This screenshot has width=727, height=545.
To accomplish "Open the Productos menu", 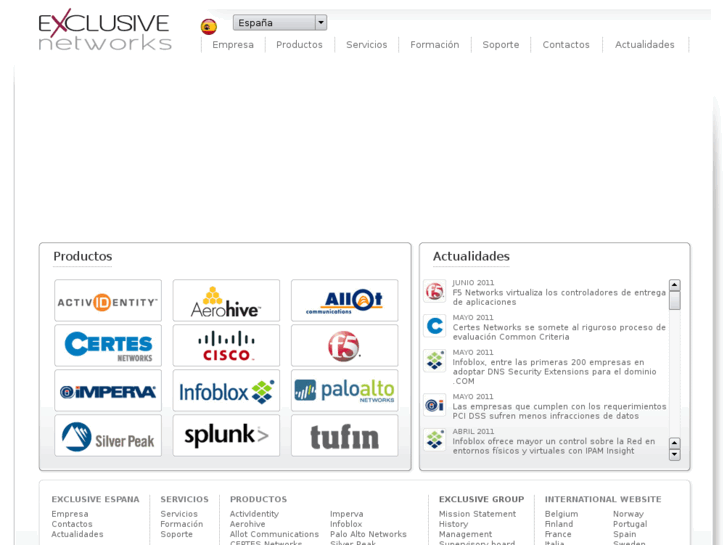I will (299, 45).
